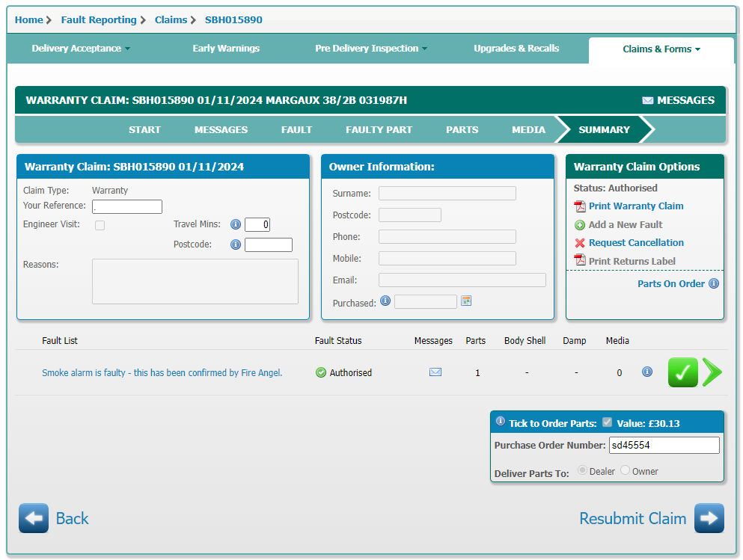Image resolution: width=743 pixels, height=560 pixels.
Task: Open the Claims & Forms dropdown tab
Action: pyautogui.click(x=661, y=49)
